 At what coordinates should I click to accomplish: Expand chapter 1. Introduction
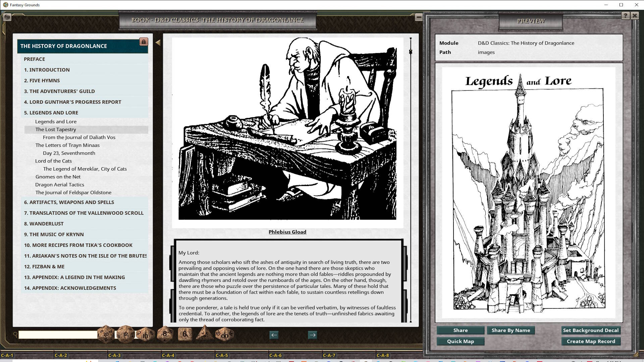[x=84, y=70]
